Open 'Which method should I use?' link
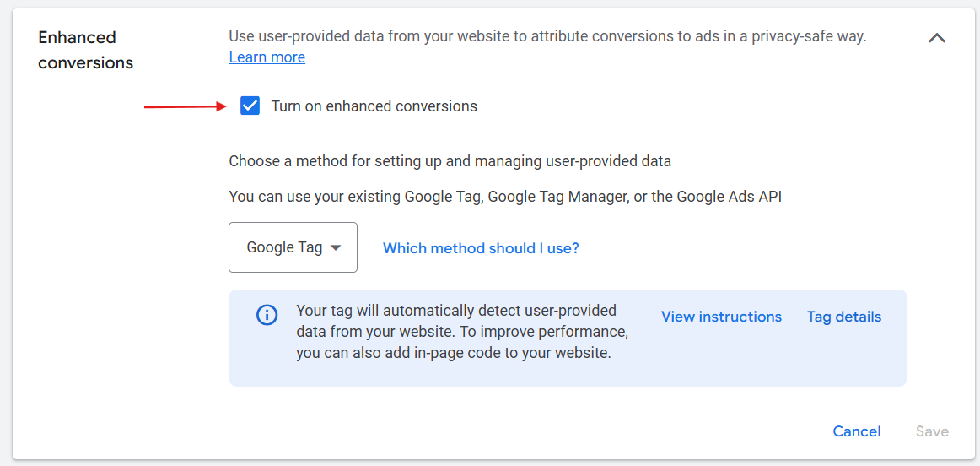The width and height of the screenshot is (980, 466). tap(481, 248)
